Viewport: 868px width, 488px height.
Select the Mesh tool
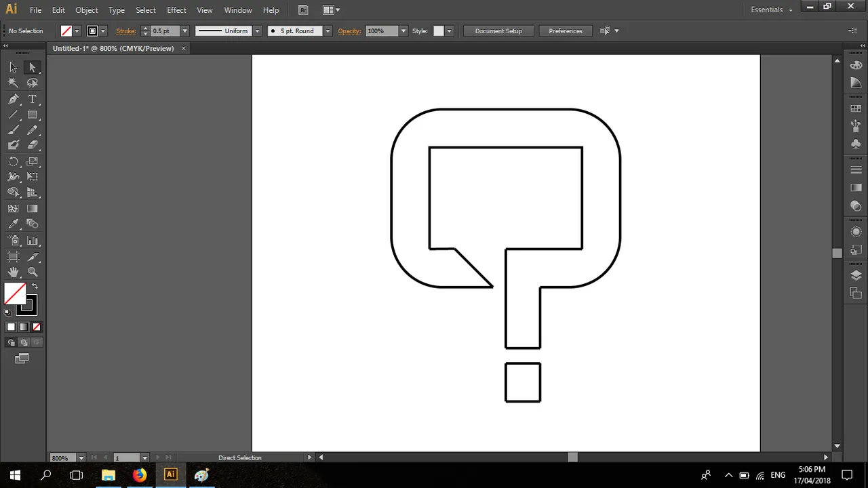coord(13,209)
